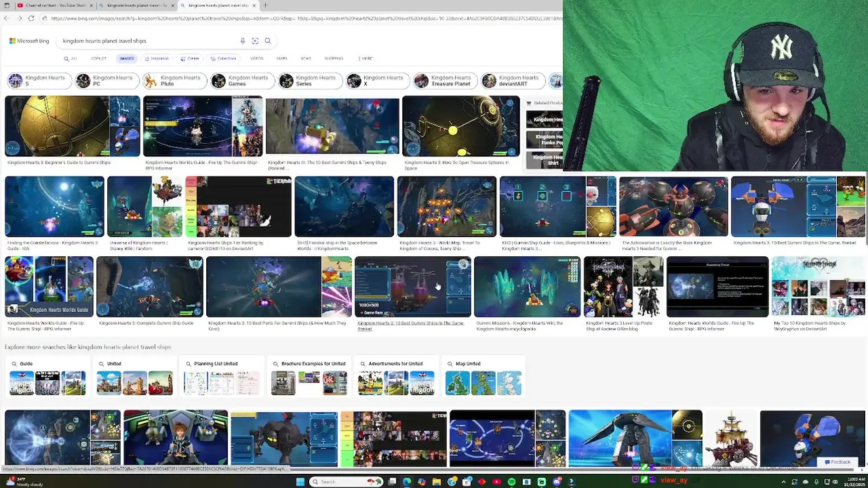This screenshot has height=488, width=868.
Task: Open Gummi Missions Kingdom Hearts Wiki thumbnail
Action: 527,287
